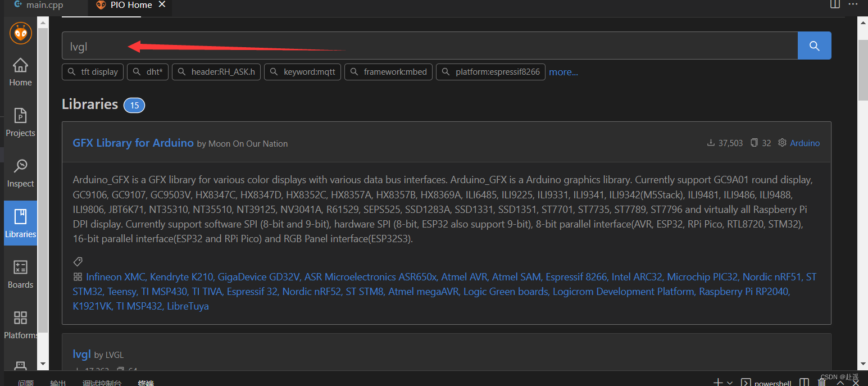The image size is (868, 386).
Task: Click the main page scrollbar down arrow
Action: pos(864,364)
